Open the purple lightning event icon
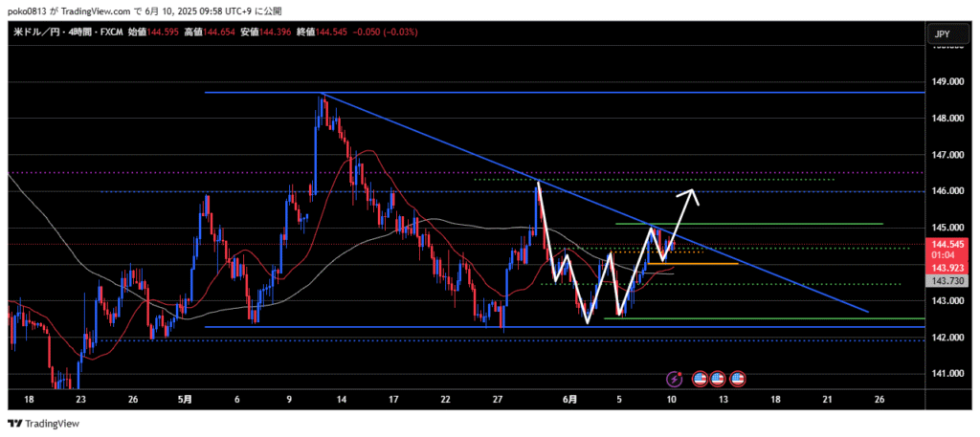980x437 pixels. (678, 380)
